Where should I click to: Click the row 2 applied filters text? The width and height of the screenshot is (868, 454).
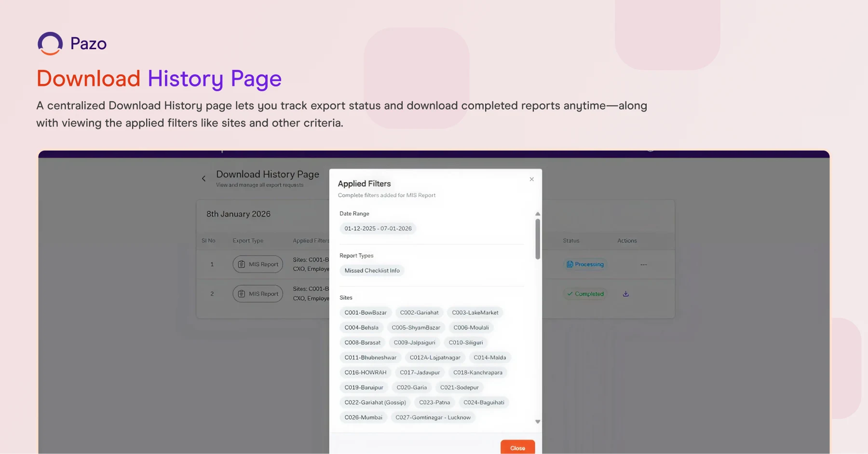[x=311, y=294]
